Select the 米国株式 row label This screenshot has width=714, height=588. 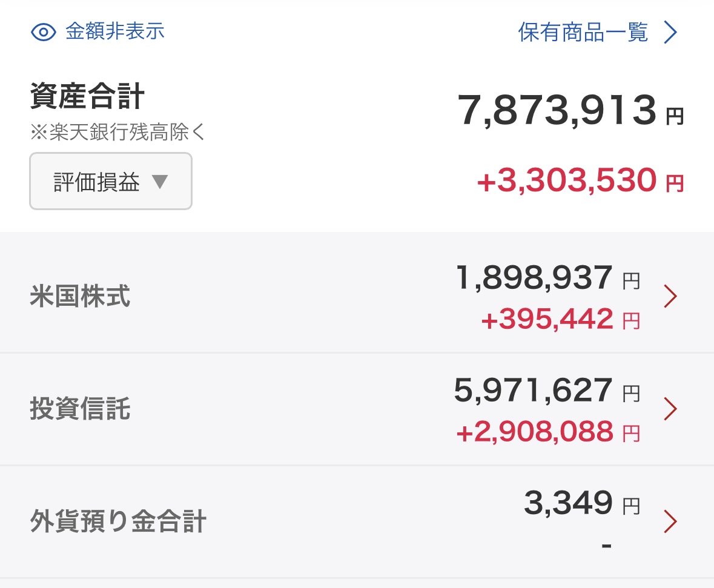pyautogui.click(x=80, y=297)
